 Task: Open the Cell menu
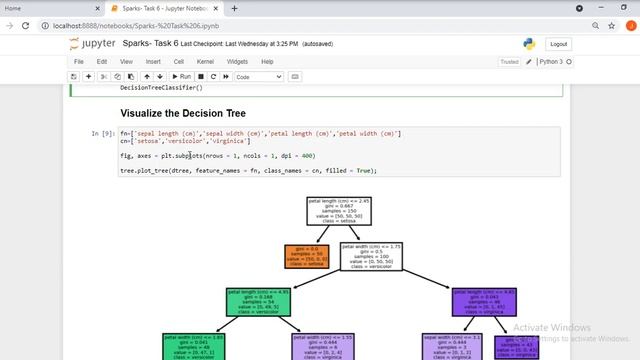179,62
